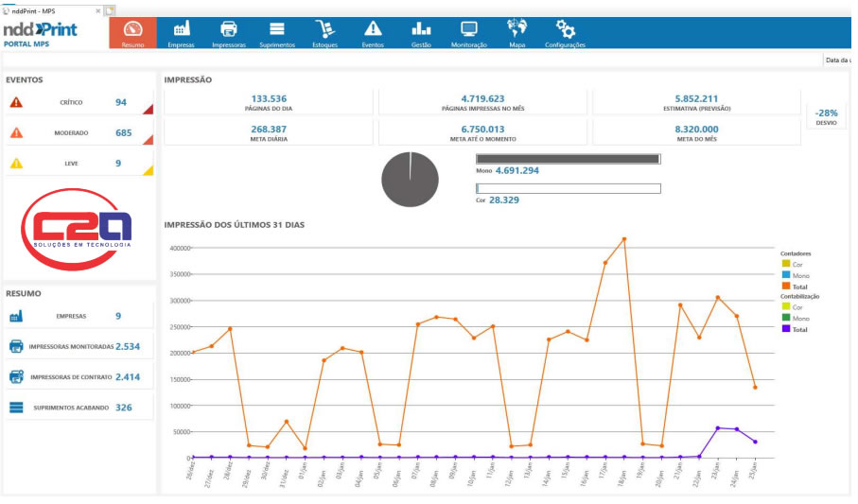Toggle the orange Total series under Contadores
Viewport: 858px width, 504px height.
pyautogui.click(x=795, y=287)
